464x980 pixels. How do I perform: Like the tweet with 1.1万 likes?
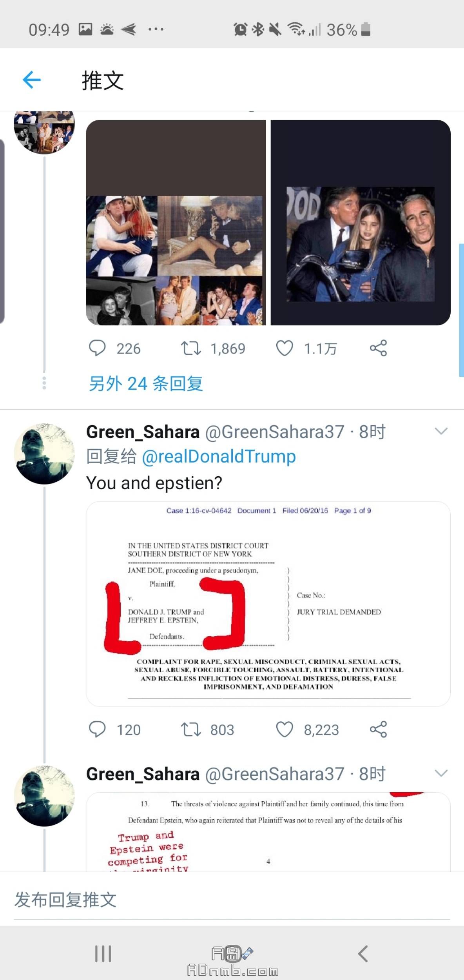(285, 348)
